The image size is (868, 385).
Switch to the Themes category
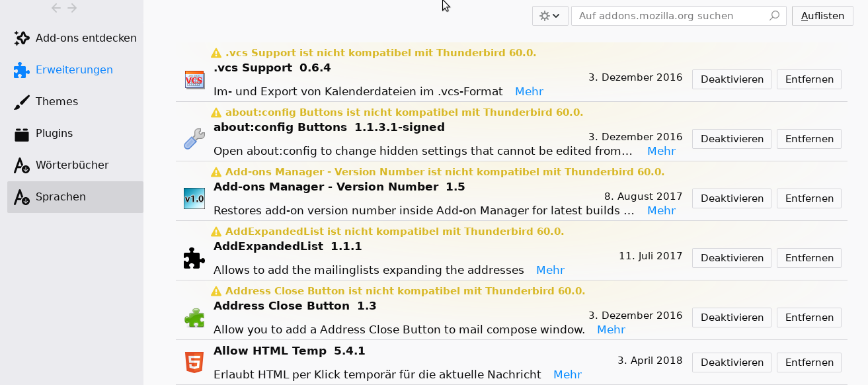coord(57,101)
